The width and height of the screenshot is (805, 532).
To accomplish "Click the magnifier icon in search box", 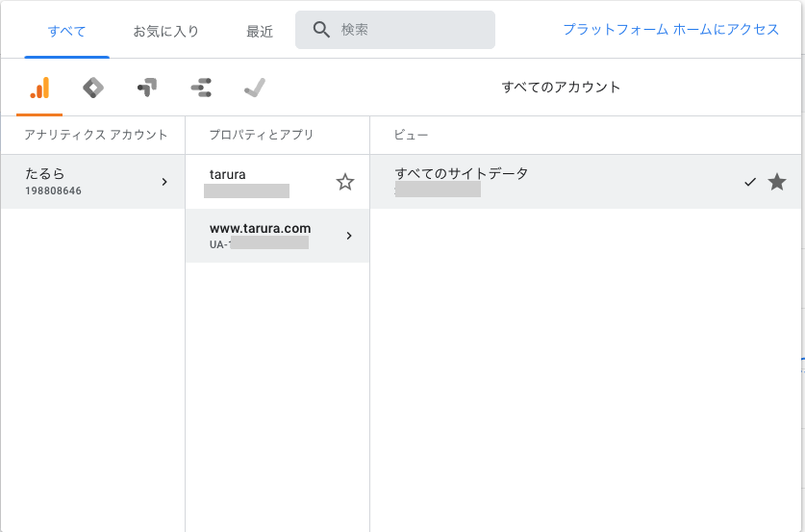I will pyautogui.click(x=321, y=30).
